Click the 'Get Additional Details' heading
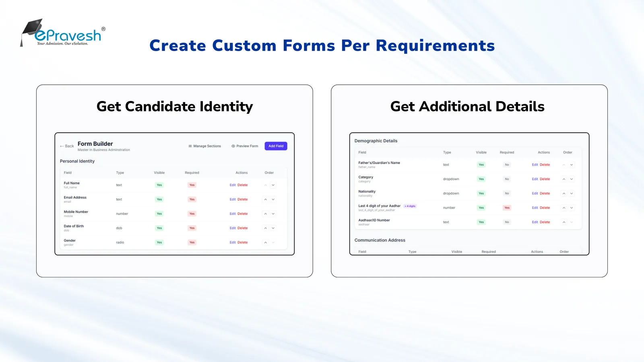This screenshot has width=644, height=362. pos(467,107)
